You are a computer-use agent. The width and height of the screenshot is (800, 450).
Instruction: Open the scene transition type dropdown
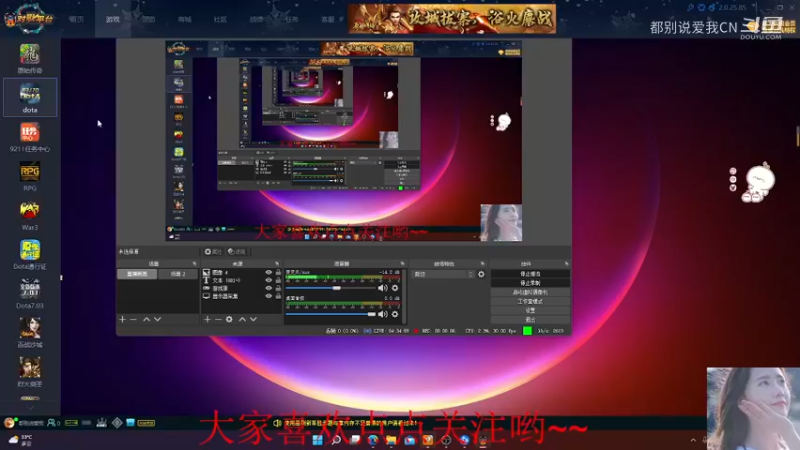[444, 274]
